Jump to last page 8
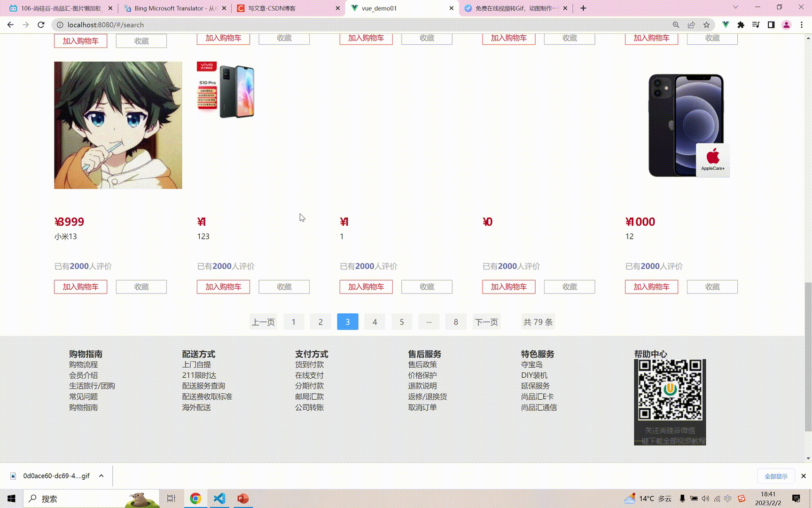The width and height of the screenshot is (812, 508). [x=456, y=322]
